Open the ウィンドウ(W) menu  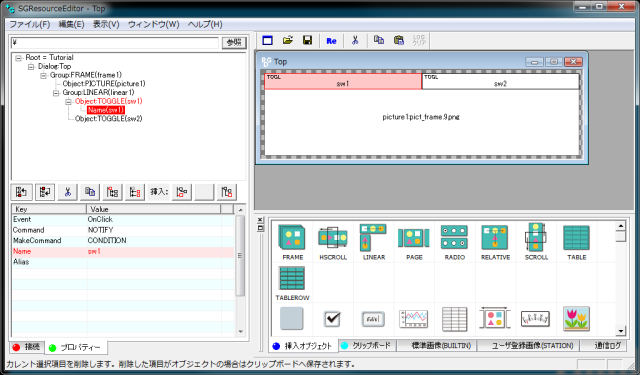154,24
